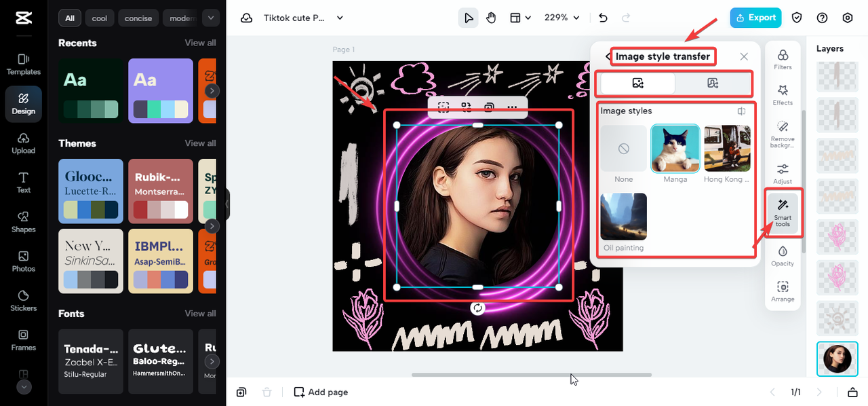Toggle the compare icon beside Image styles
This screenshot has height=406, width=868.
click(x=742, y=111)
